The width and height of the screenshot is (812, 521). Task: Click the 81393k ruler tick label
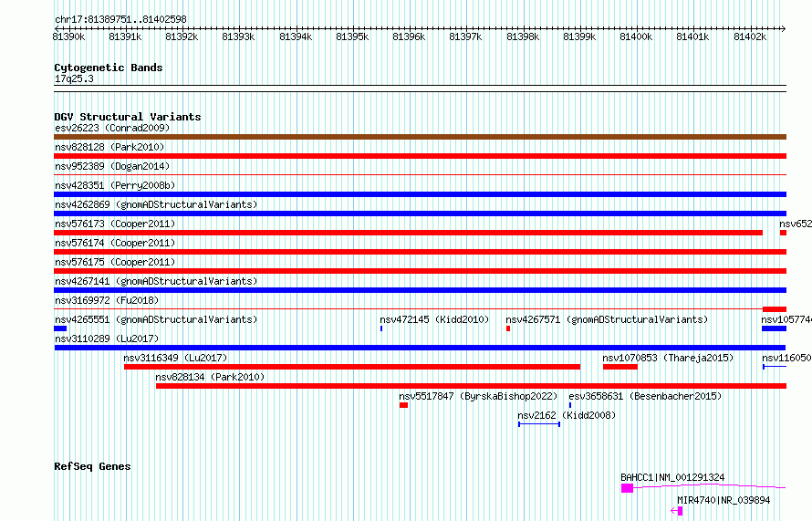[x=238, y=36]
